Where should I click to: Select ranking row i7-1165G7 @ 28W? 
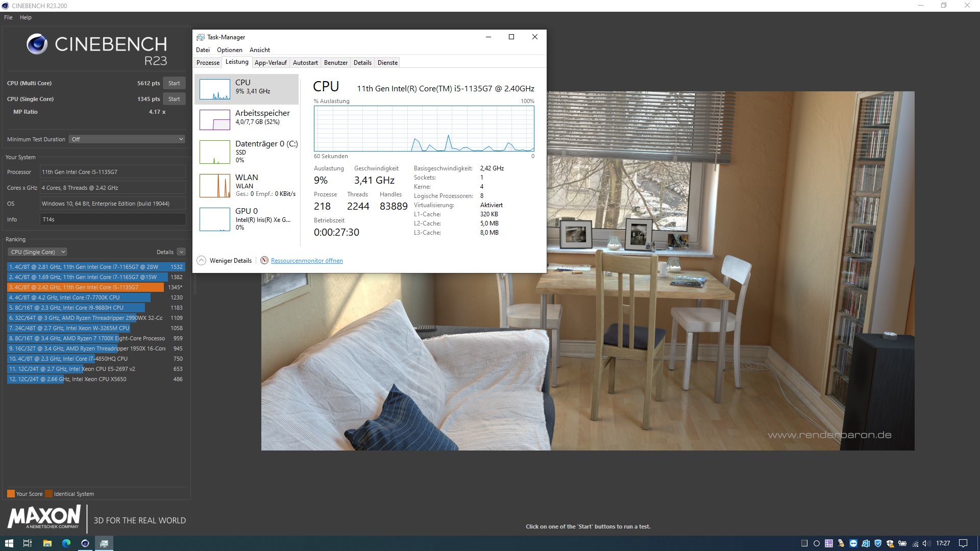tap(95, 267)
